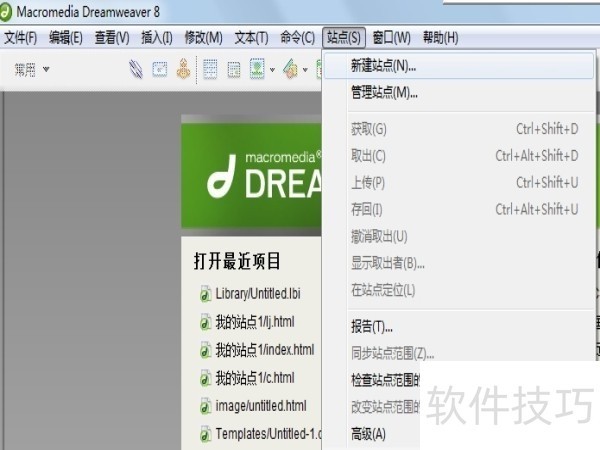Click the file icon beside 我的站点1/index.html
The image size is (600, 450).
[x=205, y=350]
